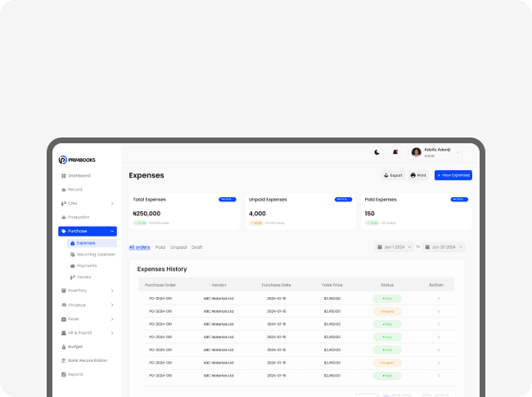Open action menu for seventh expense row

click(x=439, y=376)
